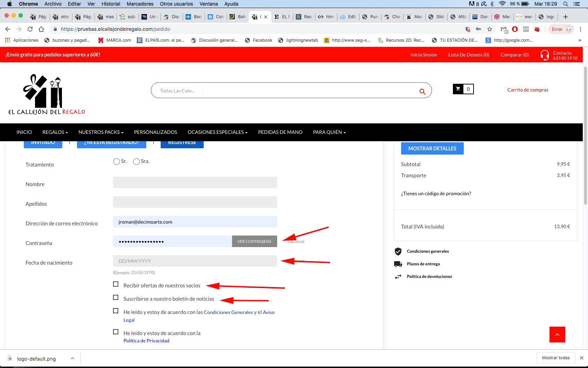Go back with the browser back arrow
Screen dimensions: 588x368
pos(8,29)
